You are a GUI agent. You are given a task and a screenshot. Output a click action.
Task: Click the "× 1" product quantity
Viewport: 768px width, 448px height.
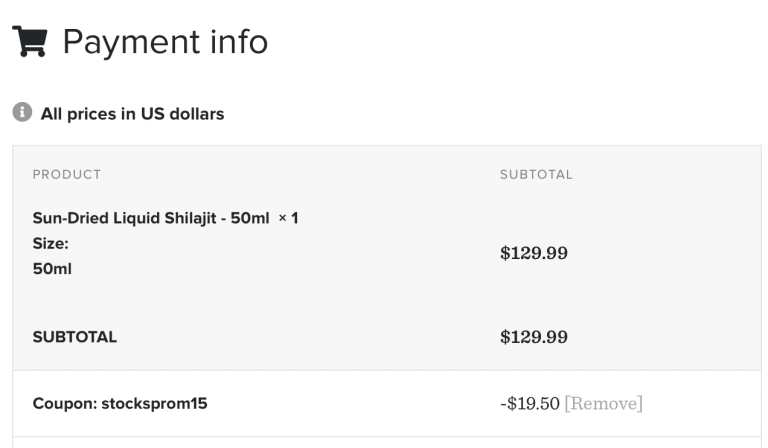pos(288,218)
